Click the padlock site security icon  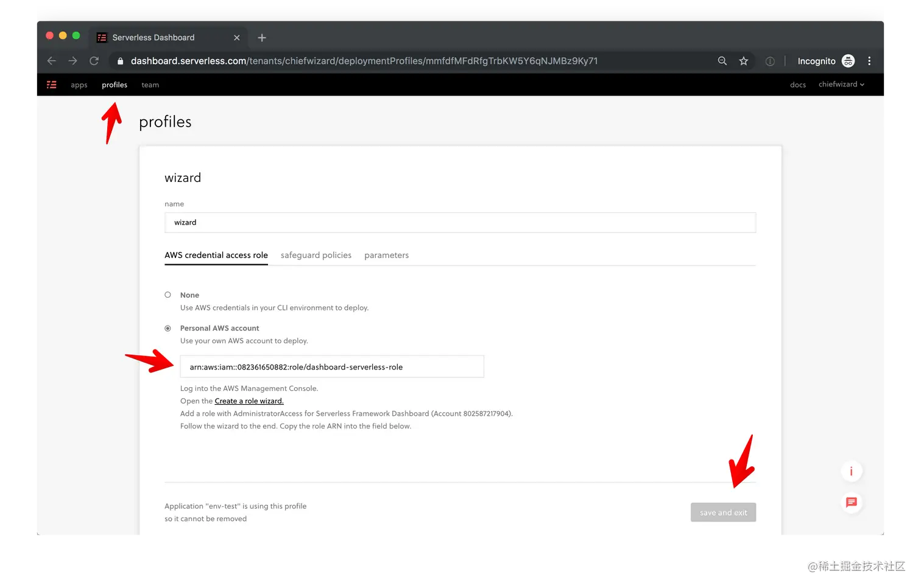click(120, 61)
